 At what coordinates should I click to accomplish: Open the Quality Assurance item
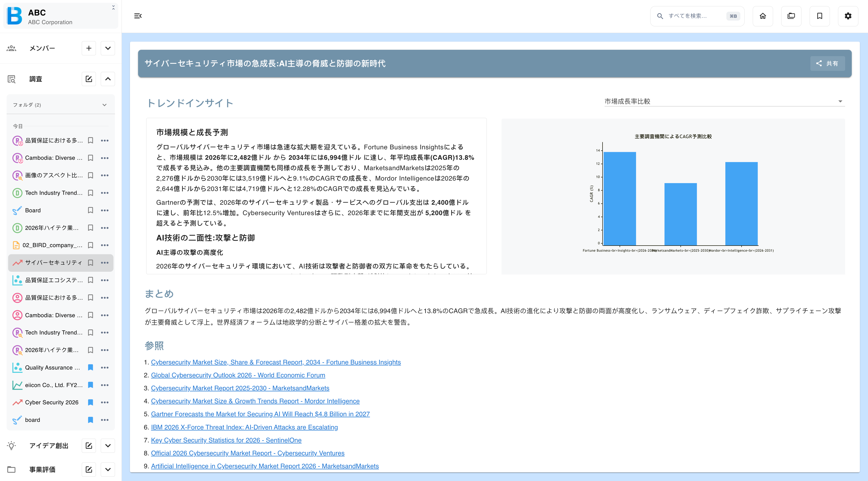[x=53, y=367]
